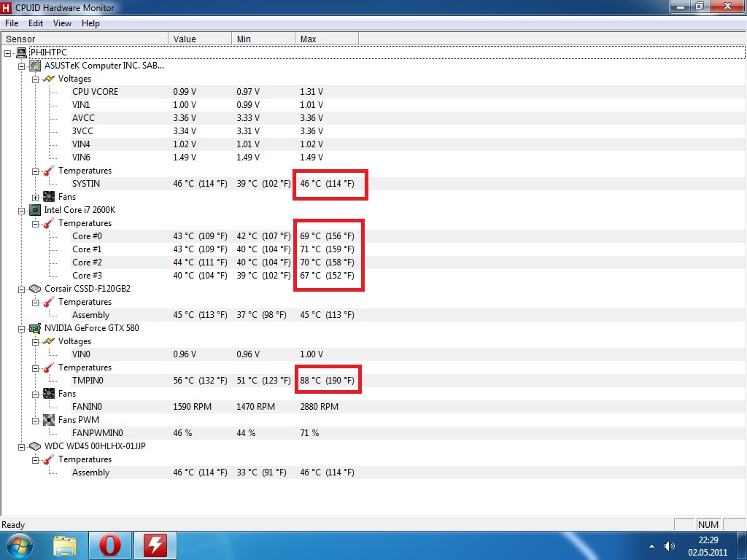Image resolution: width=747 pixels, height=560 pixels.
Task: Click the Min column header
Action: pyautogui.click(x=263, y=39)
